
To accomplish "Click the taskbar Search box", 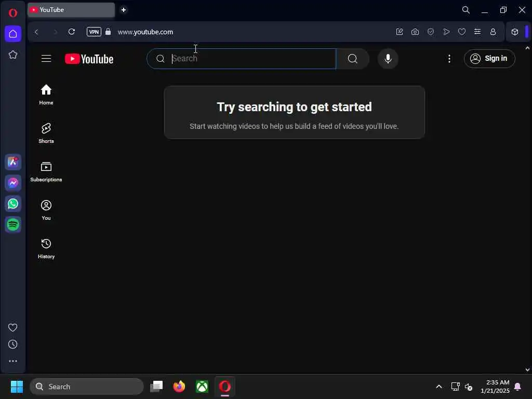I will coord(87,387).
